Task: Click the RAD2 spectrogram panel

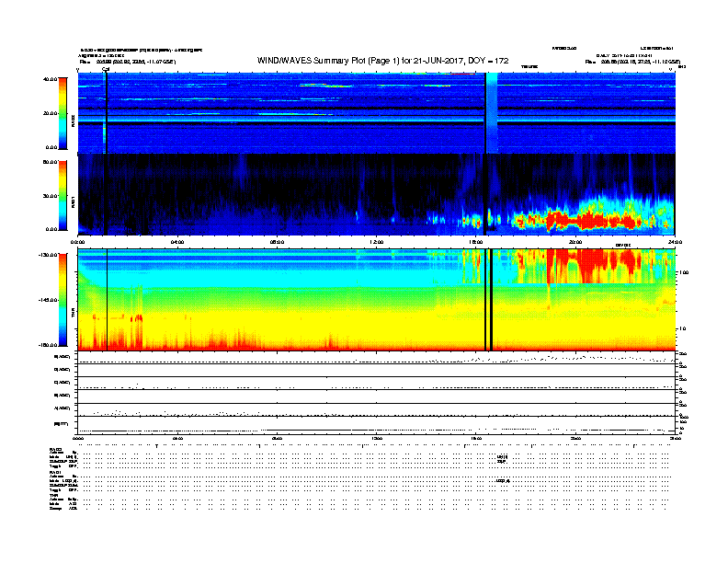Action: (x=377, y=113)
